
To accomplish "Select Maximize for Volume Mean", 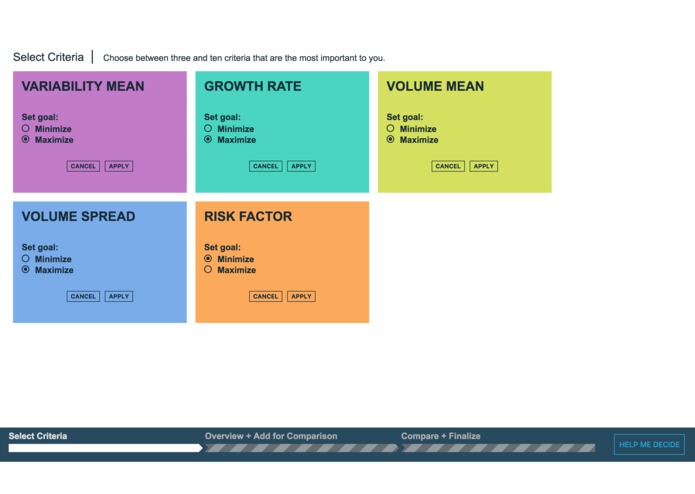I will click(390, 140).
